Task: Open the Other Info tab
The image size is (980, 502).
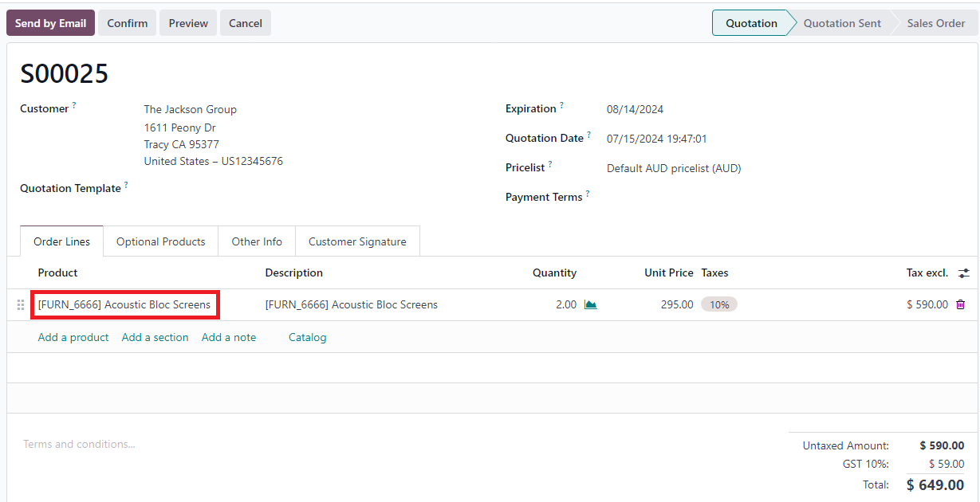Action: click(x=257, y=241)
